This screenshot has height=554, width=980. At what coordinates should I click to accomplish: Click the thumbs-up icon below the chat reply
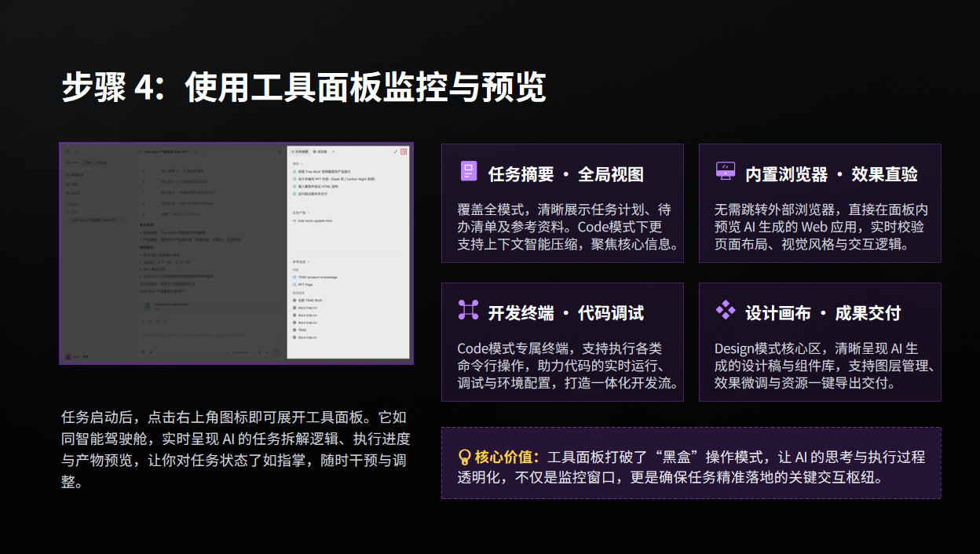pyautogui.click(x=143, y=321)
